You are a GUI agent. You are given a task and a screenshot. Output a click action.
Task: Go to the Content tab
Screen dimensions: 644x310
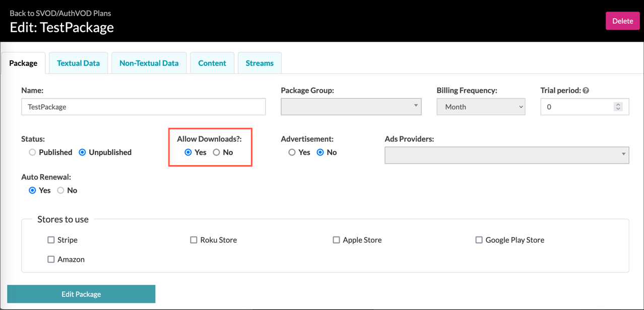tap(212, 63)
